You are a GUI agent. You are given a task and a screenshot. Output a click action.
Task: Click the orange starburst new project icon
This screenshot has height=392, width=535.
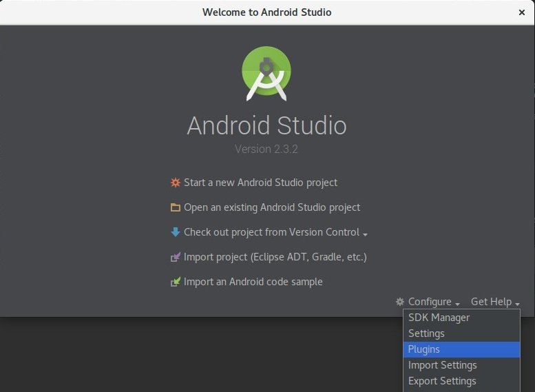click(x=176, y=183)
